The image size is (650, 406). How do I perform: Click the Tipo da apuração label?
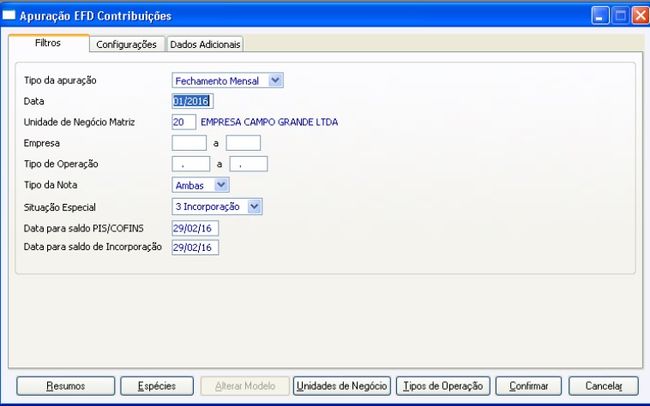point(60,80)
